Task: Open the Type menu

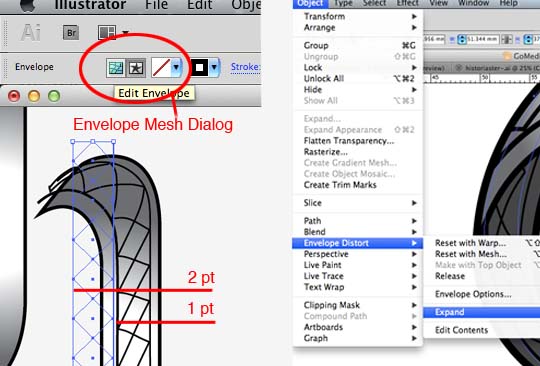Action: click(x=343, y=3)
